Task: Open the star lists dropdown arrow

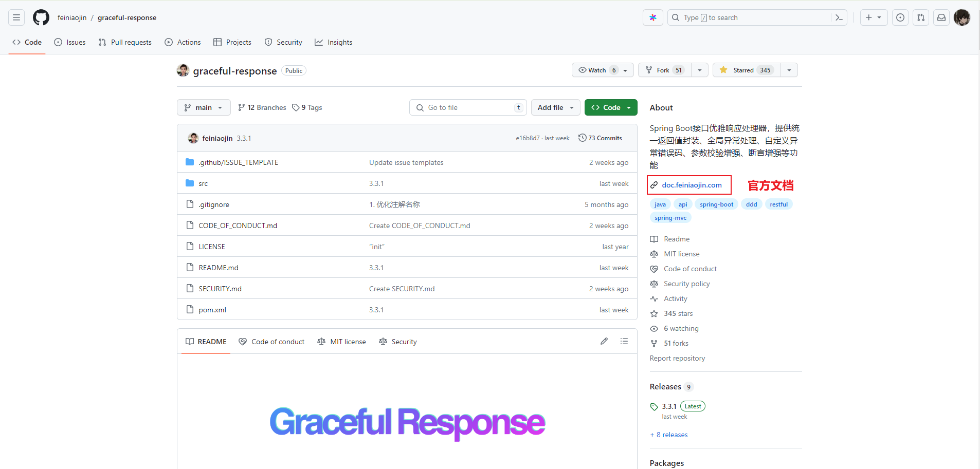Action: (x=789, y=70)
